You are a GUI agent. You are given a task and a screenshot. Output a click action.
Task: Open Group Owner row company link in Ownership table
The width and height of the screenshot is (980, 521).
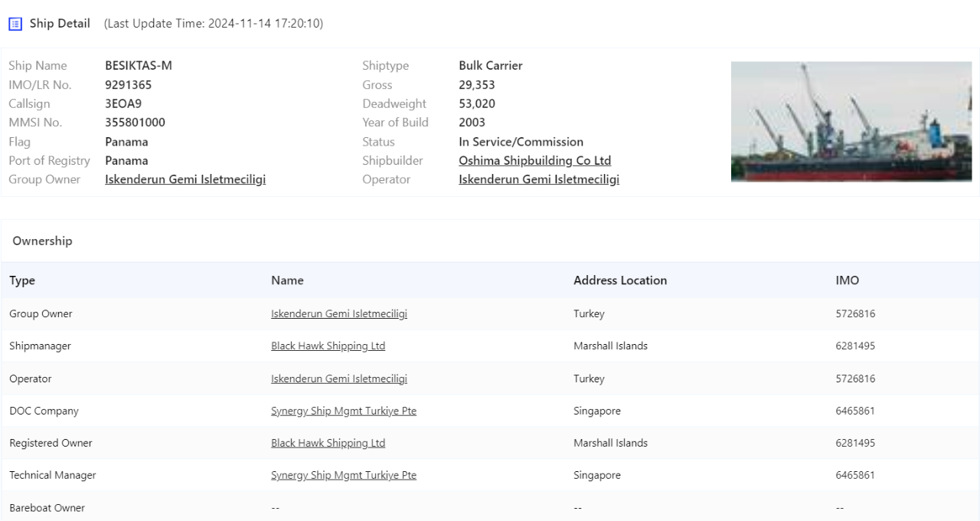(338, 314)
